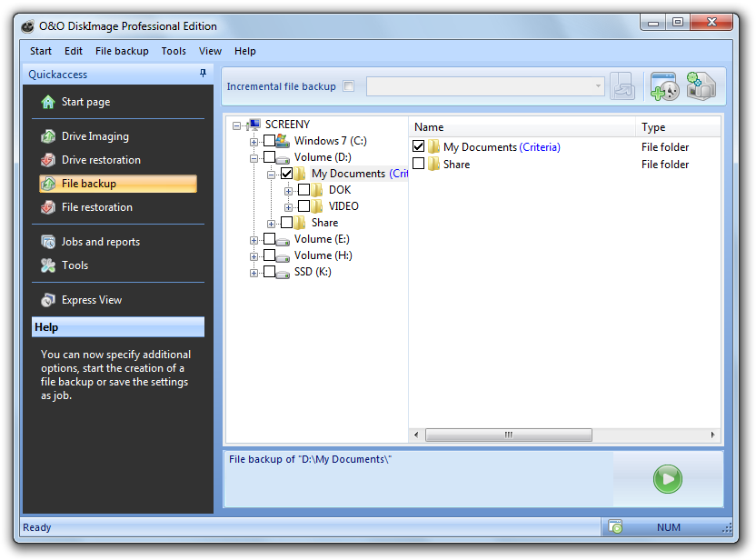
Task: Expand the DOK folder node
Action: pyautogui.click(x=288, y=192)
